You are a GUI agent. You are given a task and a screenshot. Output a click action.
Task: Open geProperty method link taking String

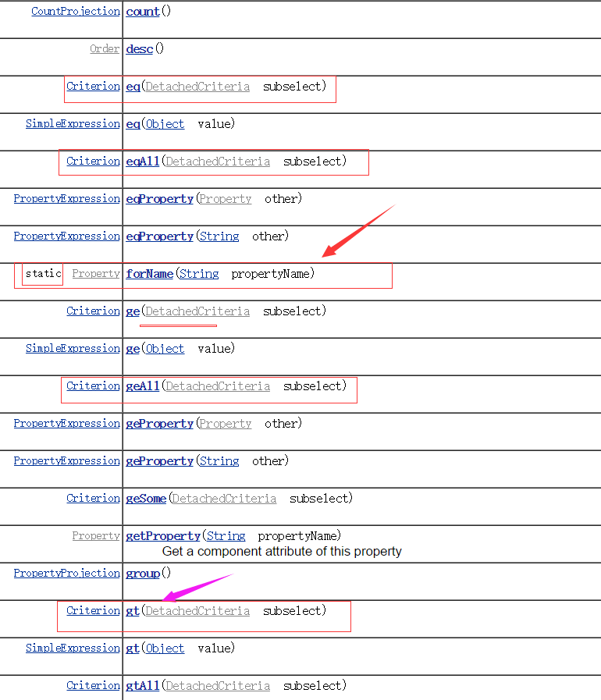coord(159,461)
